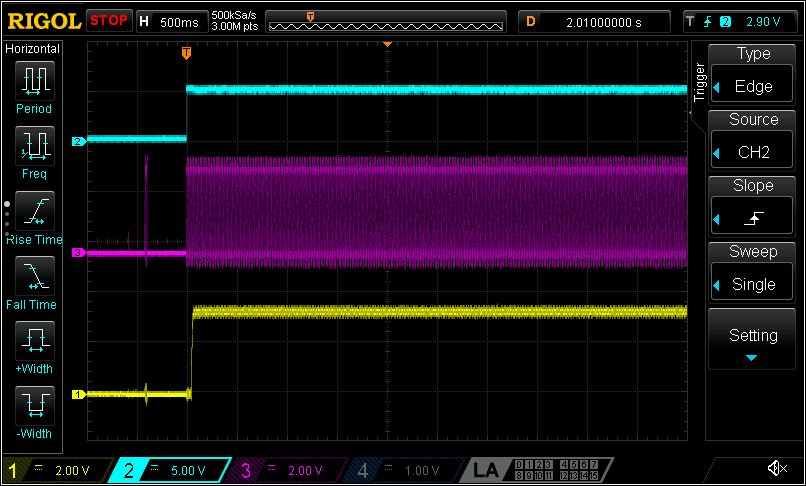Open the LA logic analyzer channels
Image resolution: width=806 pixels, height=486 pixels.
click(537, 470)
